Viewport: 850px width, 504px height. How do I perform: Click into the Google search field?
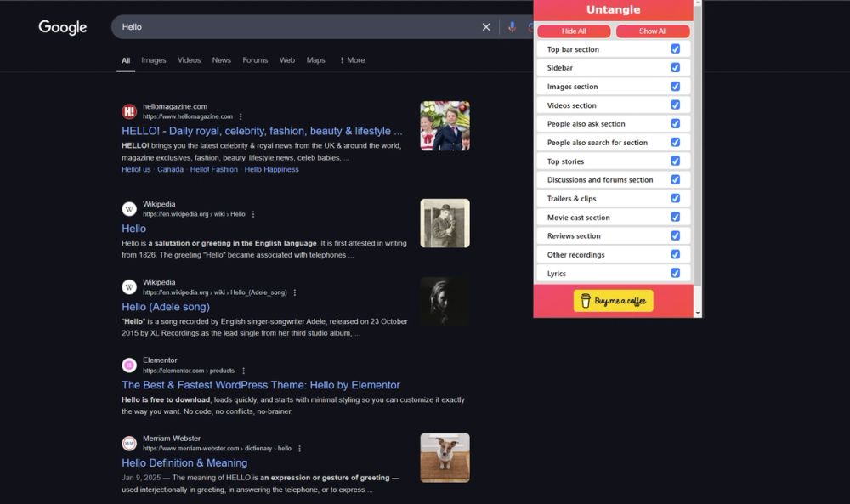pyautogui.click(x=298, y=27)
